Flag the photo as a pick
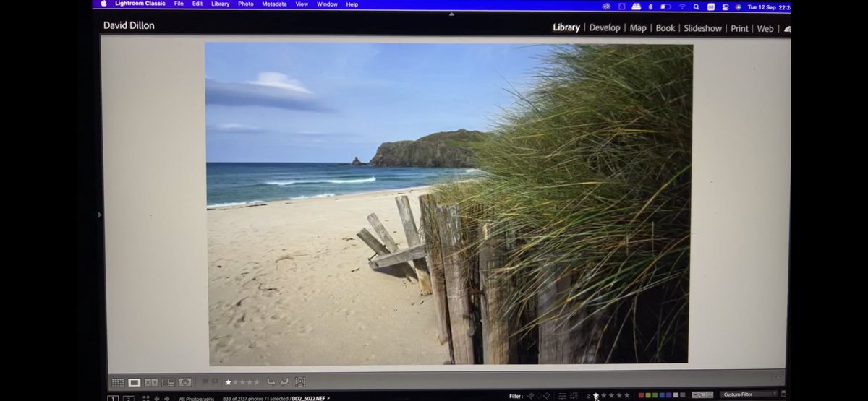Screen dimensions: 868x401 pos(205,381)
